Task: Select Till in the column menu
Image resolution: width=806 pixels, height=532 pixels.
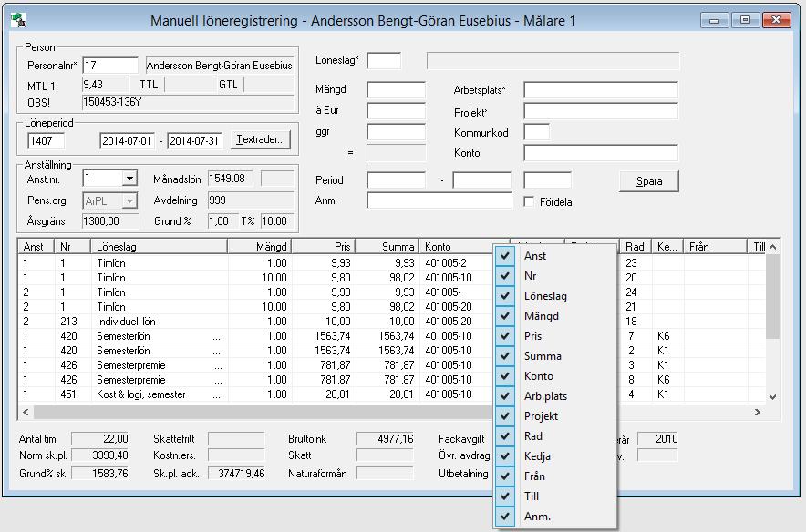Action: [x=554, y=496]
